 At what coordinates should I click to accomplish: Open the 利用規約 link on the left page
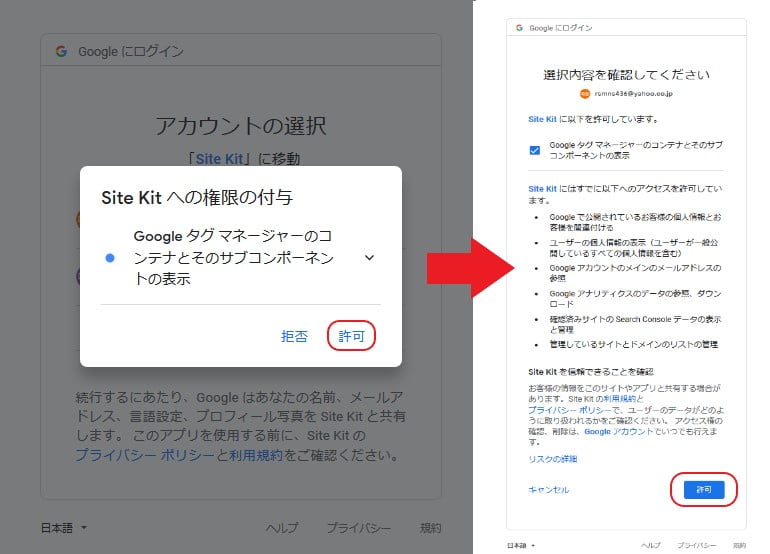tap(255, 455)
